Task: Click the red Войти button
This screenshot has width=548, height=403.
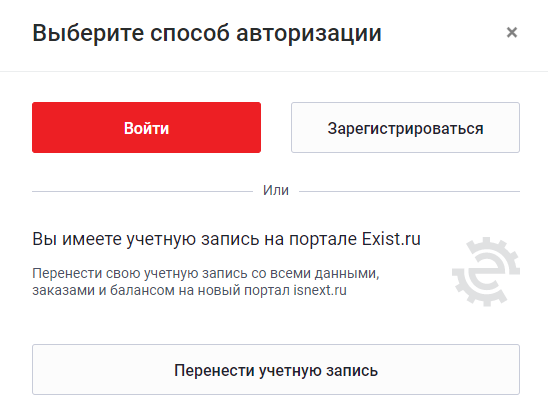Action: tap(146, 128)
